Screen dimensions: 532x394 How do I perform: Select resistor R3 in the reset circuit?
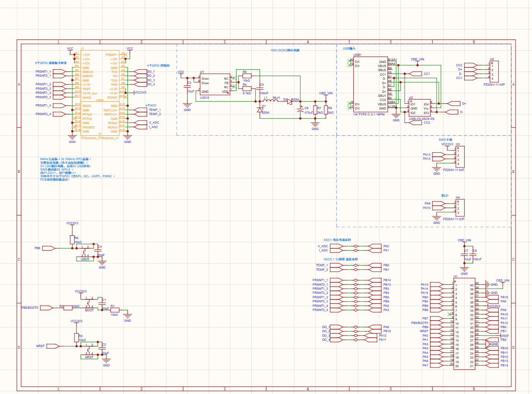pos(76,337)
